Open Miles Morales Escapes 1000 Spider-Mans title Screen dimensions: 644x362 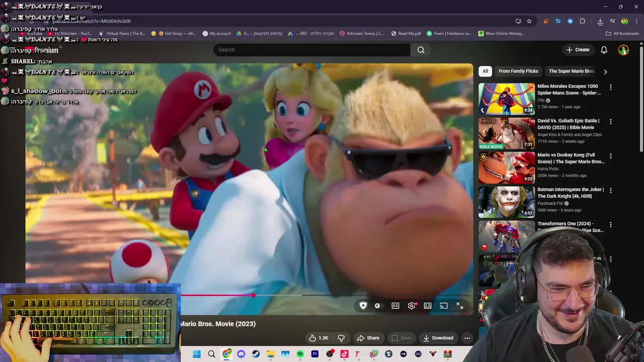point(569,89)
